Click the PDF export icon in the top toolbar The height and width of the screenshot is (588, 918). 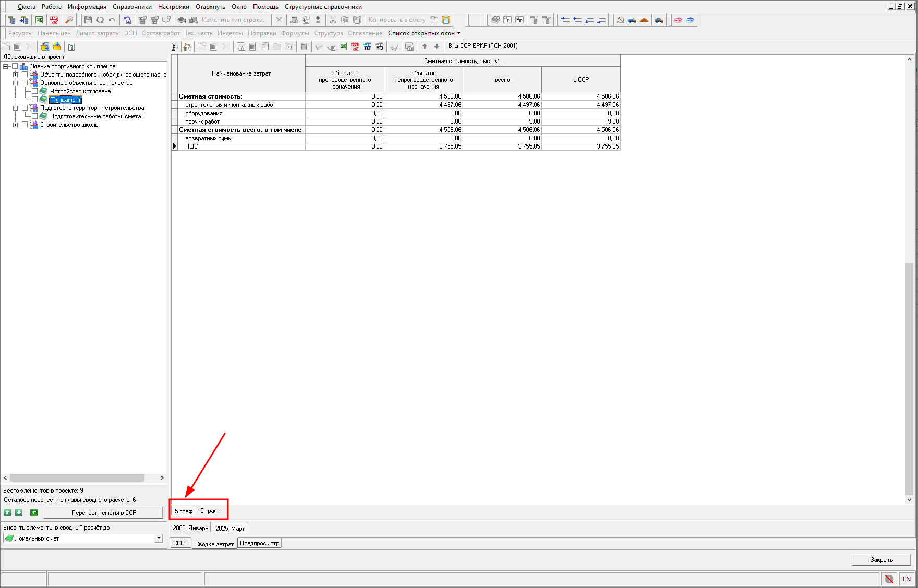[54, 20]
